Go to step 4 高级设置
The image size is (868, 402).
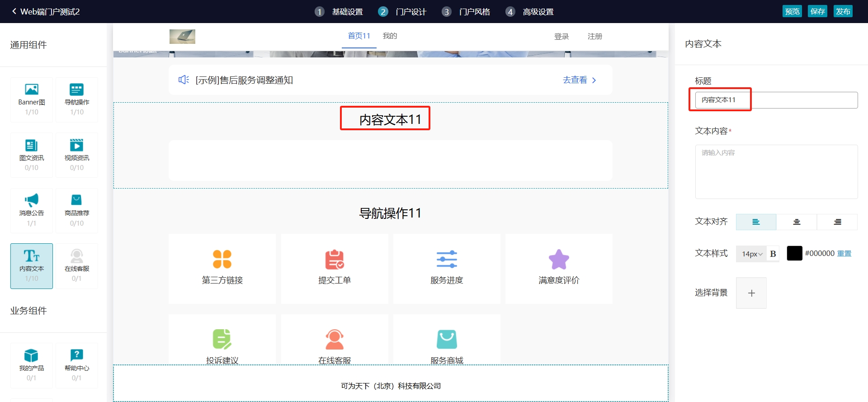pyautogui.click(x=530, y=12)
